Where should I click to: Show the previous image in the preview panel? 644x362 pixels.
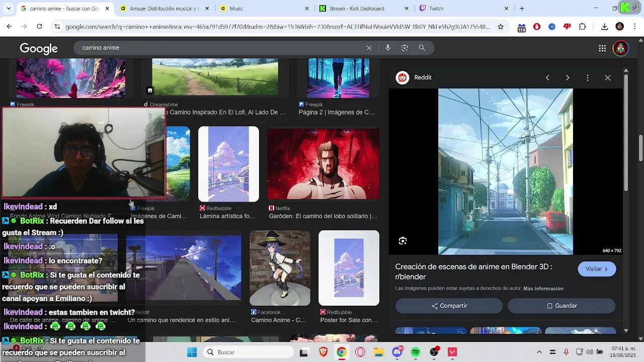coord(547,77)
